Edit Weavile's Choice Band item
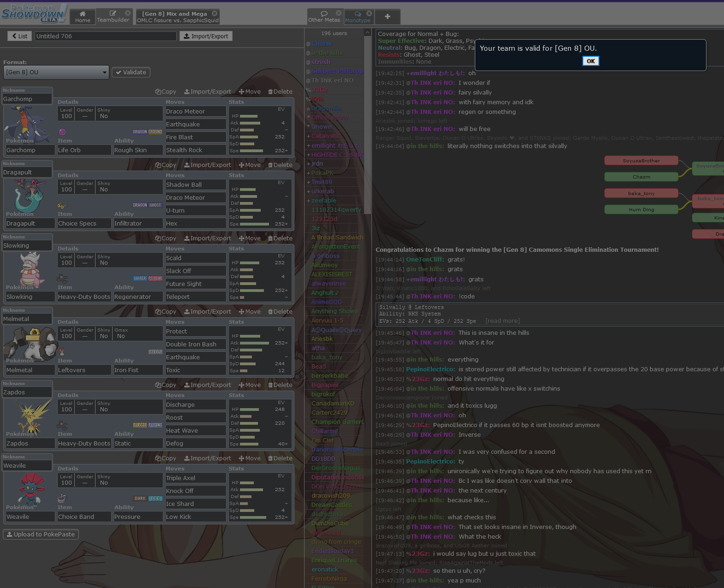This screenshot has height=588, width=724. [84, 517]
